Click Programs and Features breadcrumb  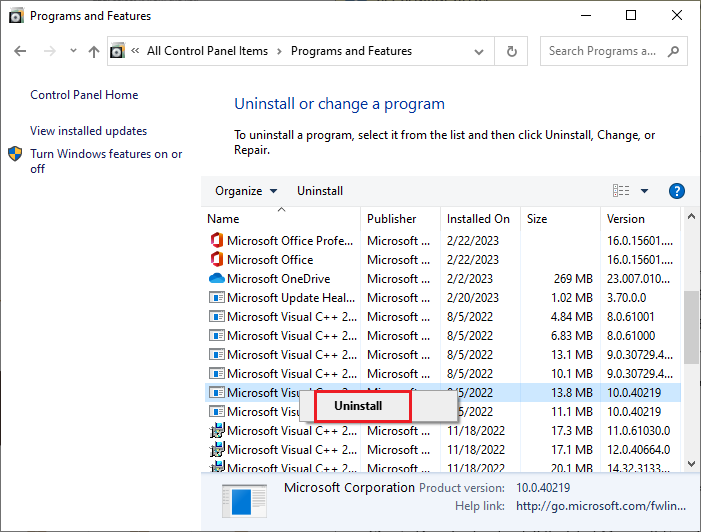coord(351,51)
